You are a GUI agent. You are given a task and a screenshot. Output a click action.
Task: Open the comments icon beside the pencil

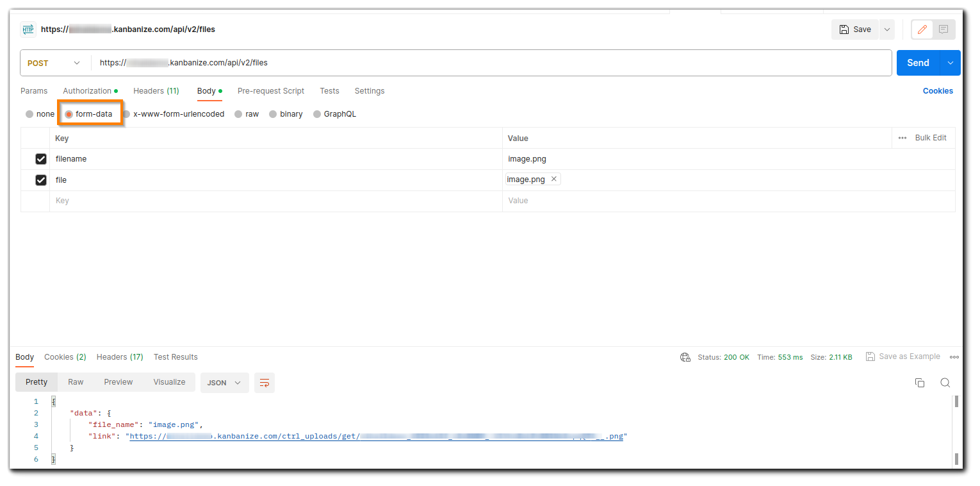(x=943, y=29)
